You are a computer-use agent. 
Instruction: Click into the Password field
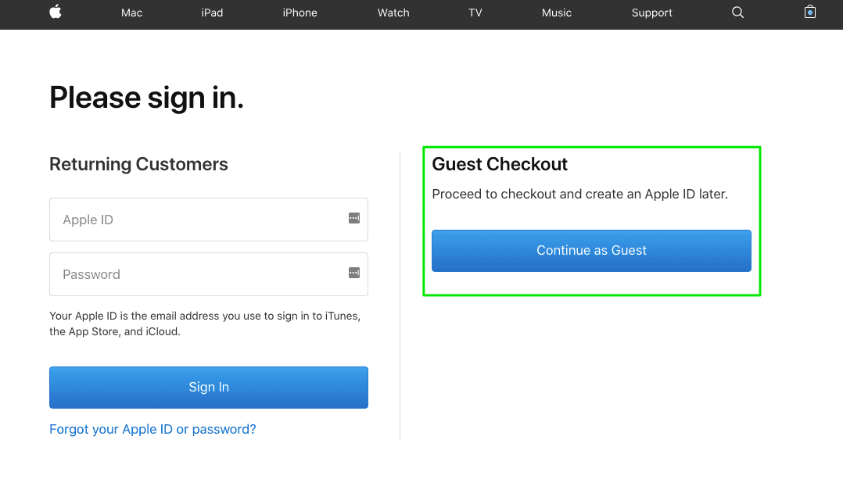click(196, 274)
